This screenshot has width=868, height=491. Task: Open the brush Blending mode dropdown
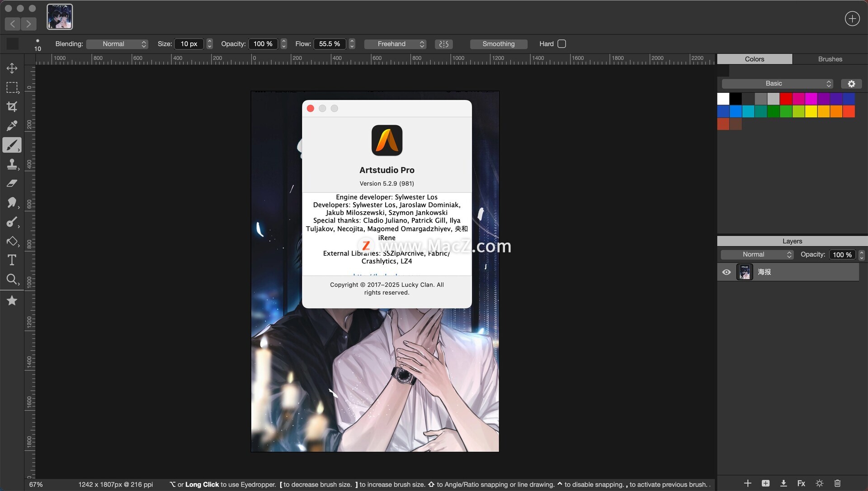click(x=117, y=44)
